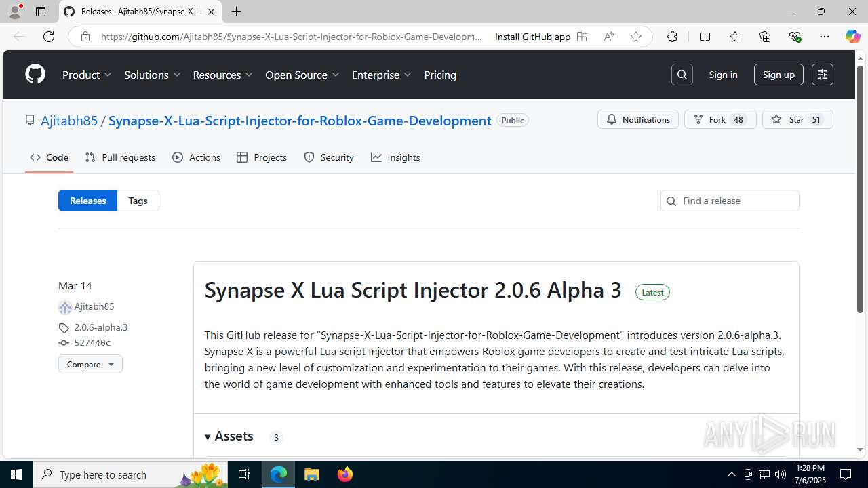Click the page vertical scrollbar
The width and height of the screenshot is (868, 488).
pos(861,188)
